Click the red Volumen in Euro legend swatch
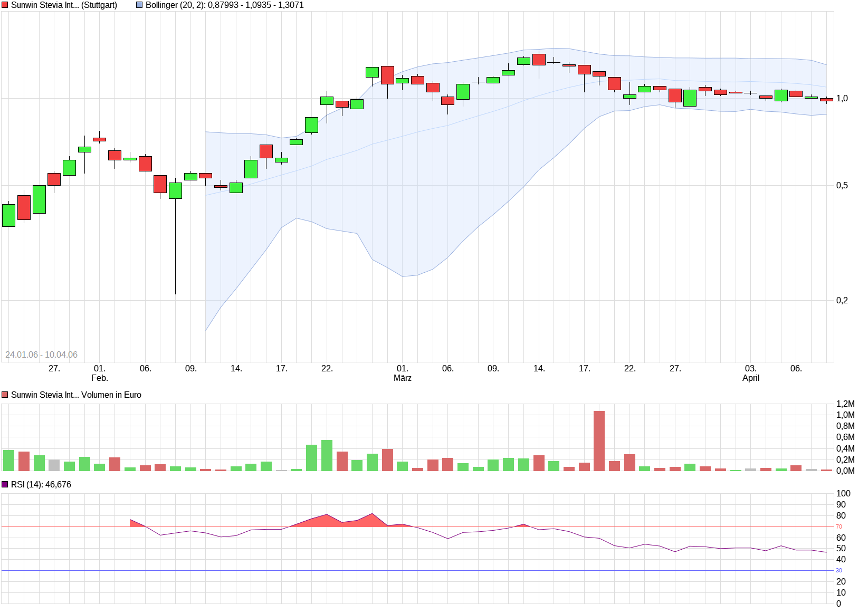This screenshot has height=613, width=868. 5,395
